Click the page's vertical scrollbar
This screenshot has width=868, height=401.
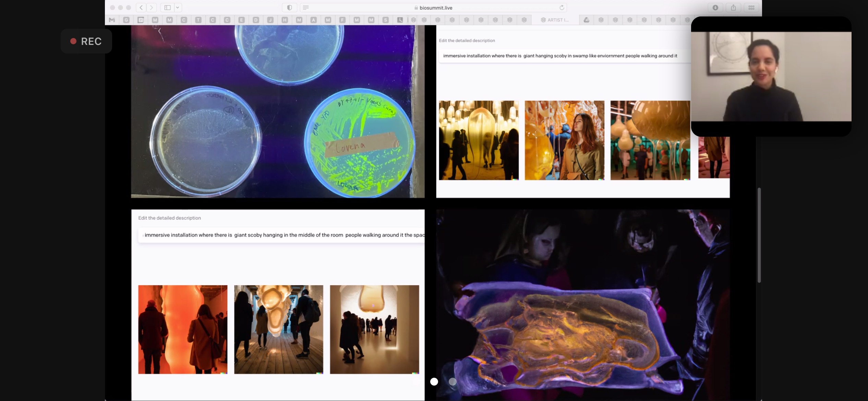pyautogui.click(x=759, y=235)
